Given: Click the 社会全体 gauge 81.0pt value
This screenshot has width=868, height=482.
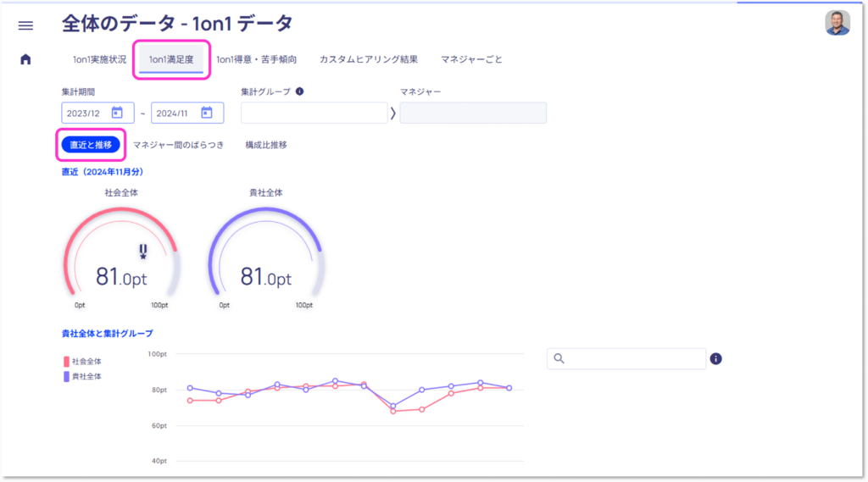Looking at the screenshot, I should (121, 277).
